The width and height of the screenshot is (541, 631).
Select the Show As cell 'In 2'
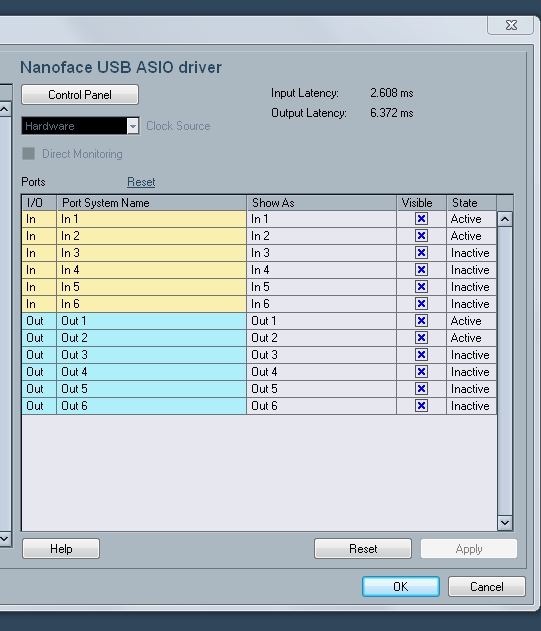321,236
